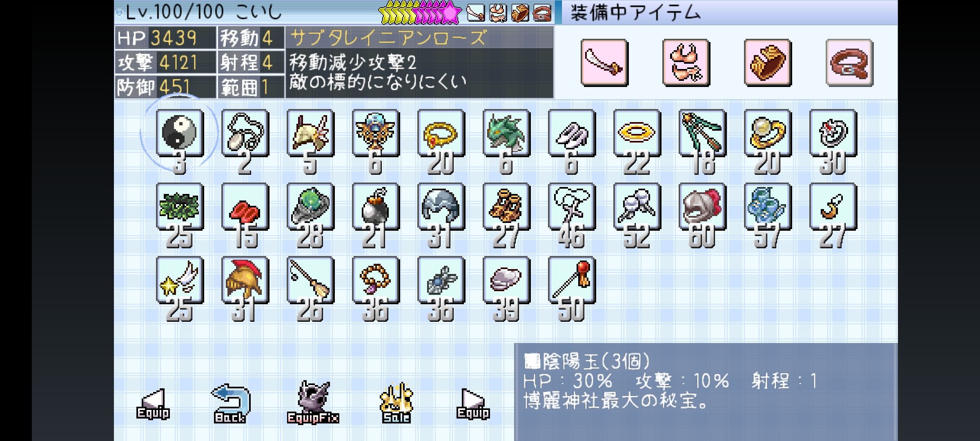Select the star with wing item
Screen dimensions: 980x441
click(x=180, y=280)
